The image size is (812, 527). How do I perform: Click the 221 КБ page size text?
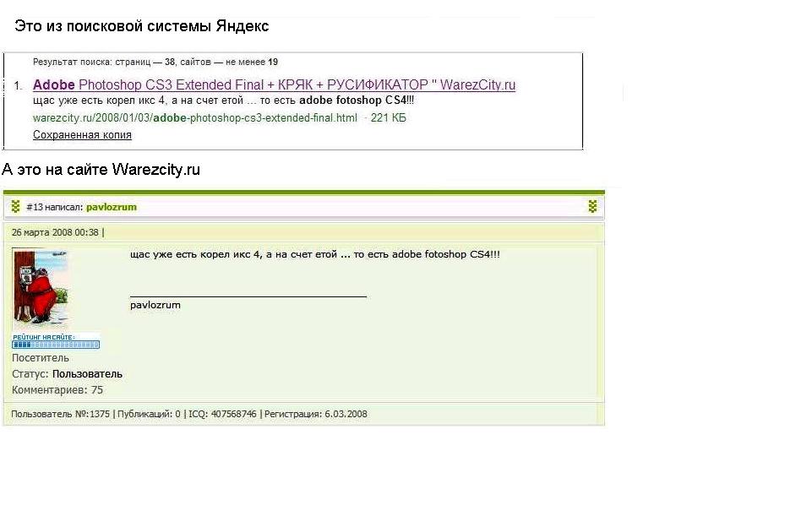pos(389,118)
